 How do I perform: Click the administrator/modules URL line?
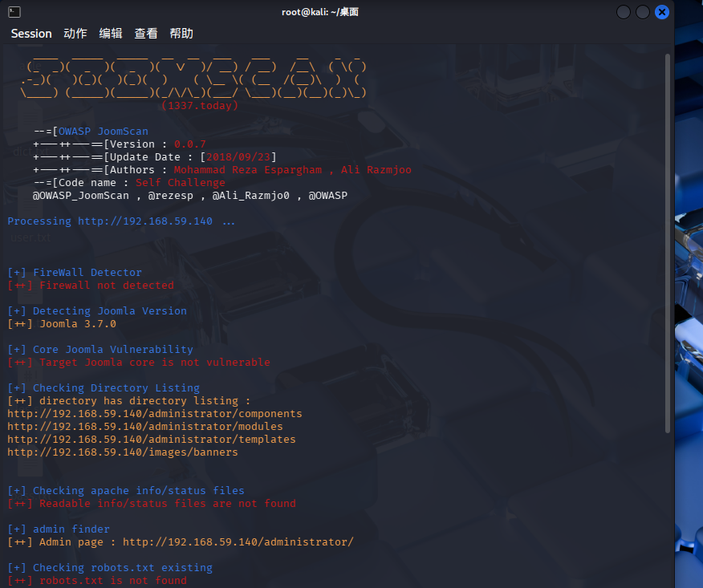click(144, 427)
